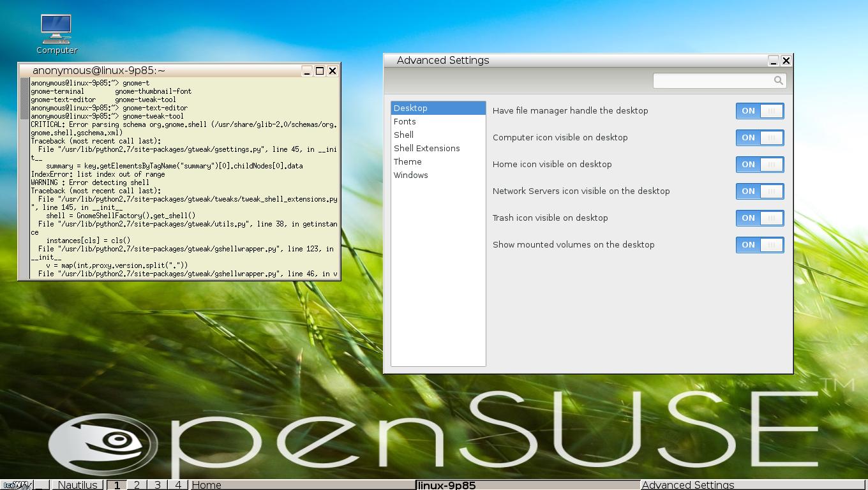Select the Nautilus taskbar entry
The width and height of the screenshot is (868, 490).
tap(77, 485)
